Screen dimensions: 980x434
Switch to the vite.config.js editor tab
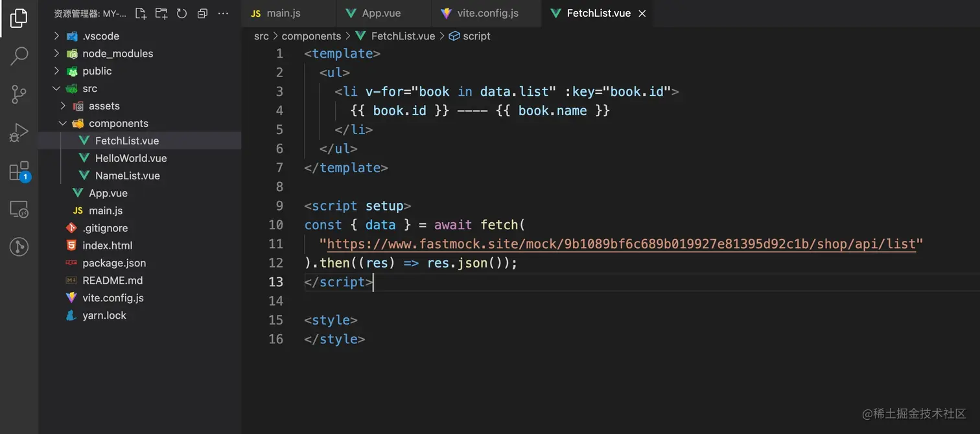pos(486,13)
